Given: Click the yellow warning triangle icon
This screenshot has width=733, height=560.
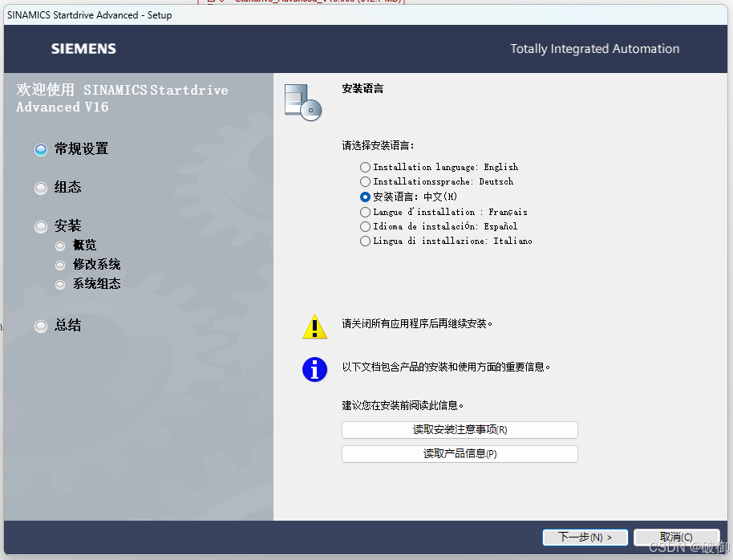Looking at the screenshot, I should click(314, 326).
